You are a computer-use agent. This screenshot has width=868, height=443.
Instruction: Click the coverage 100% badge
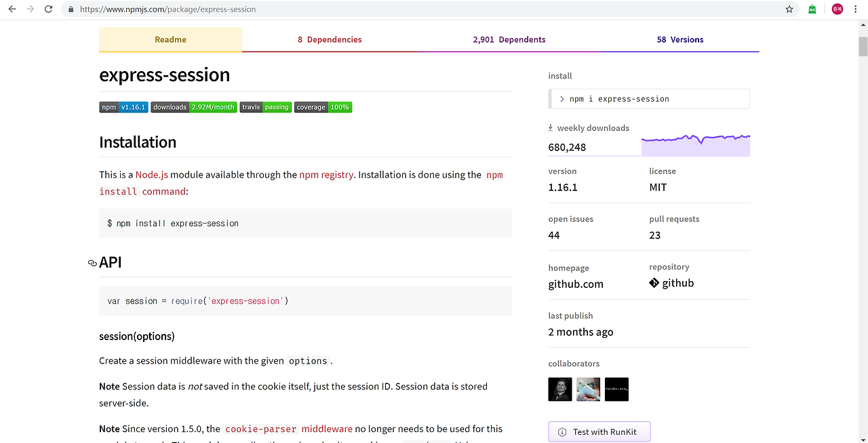(x=323, y=107)
